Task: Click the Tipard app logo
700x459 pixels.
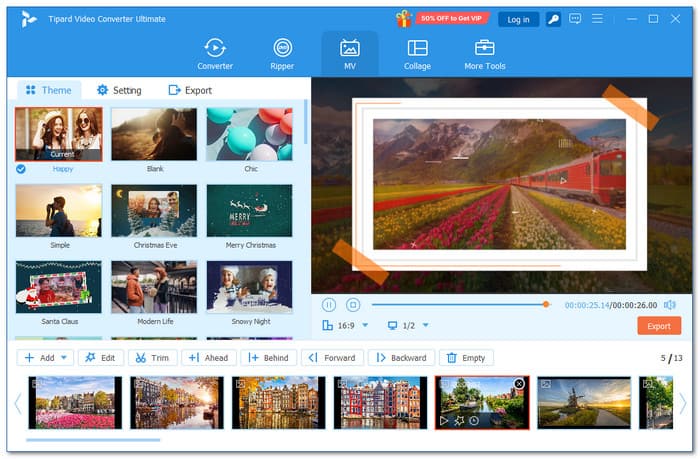Action: coord(28,19)
